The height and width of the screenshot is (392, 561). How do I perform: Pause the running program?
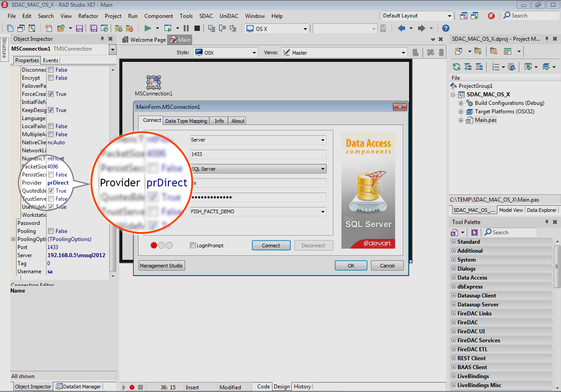(x=186, y=28)
